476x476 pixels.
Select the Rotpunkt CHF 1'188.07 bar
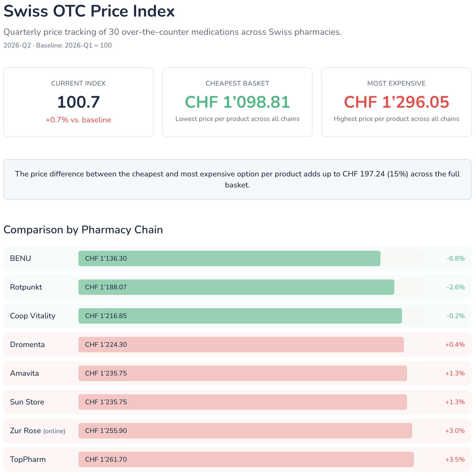[236, 287]
